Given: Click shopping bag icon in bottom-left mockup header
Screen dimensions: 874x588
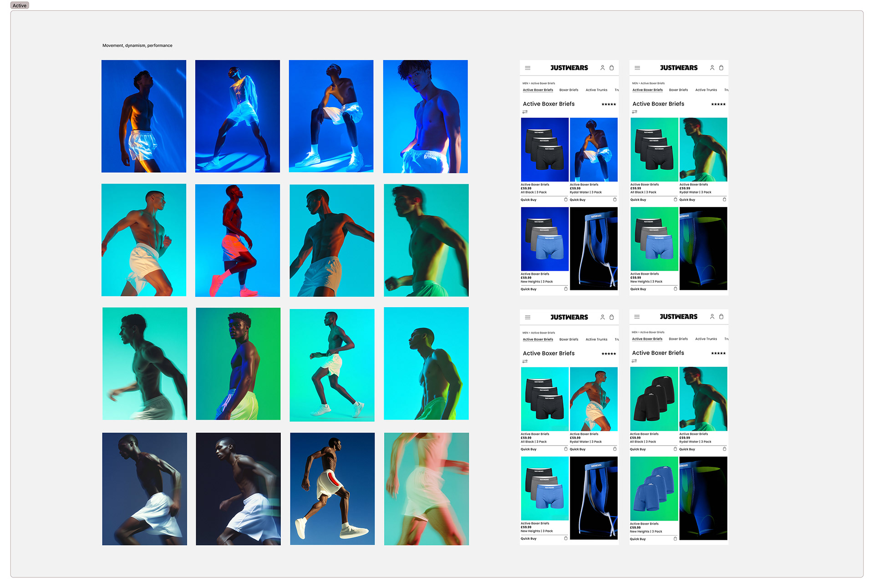Looking at the screenshot, I should pos(611,317).
